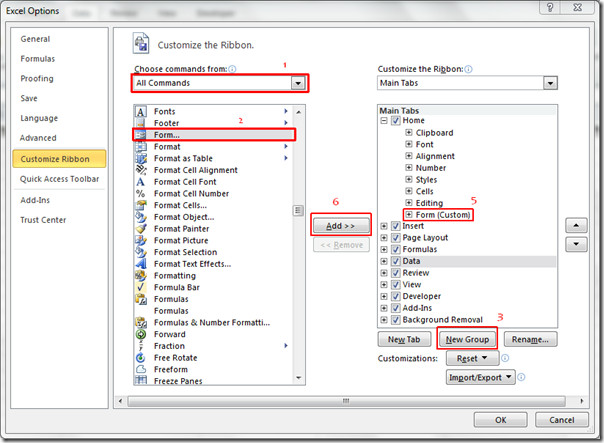Expand the Data tab node

coord(384,261)
